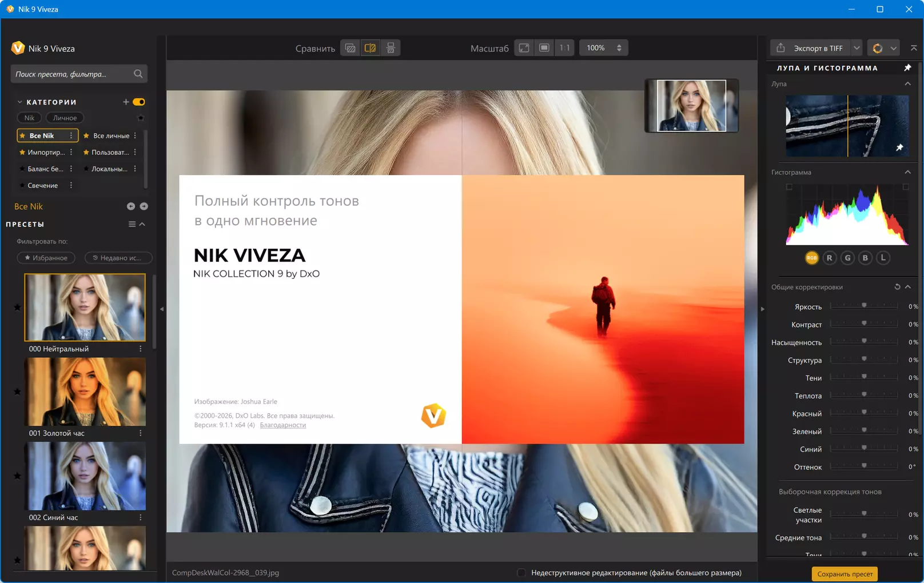The width and height of the screenshot is (924, 583).
Task: Select single image compare mode
Action: 351,48
